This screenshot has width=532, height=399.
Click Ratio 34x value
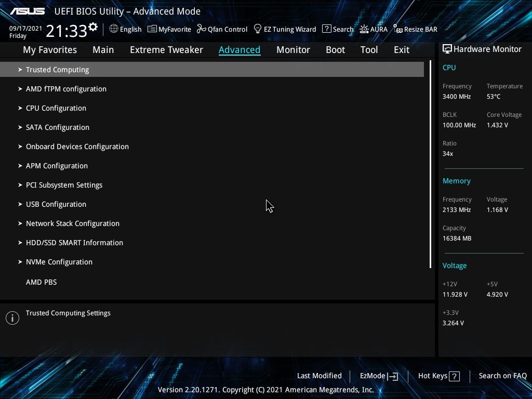point(447,154)
